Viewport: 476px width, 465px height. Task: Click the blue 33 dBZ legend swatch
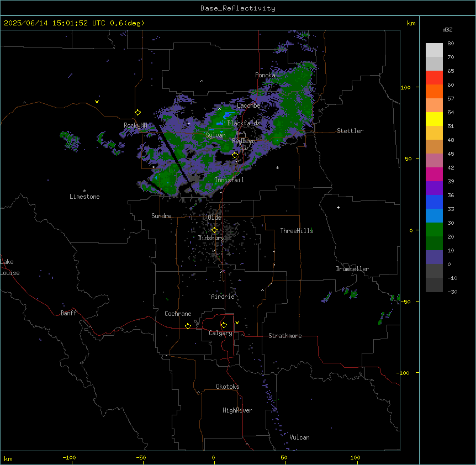click(434, 202)
